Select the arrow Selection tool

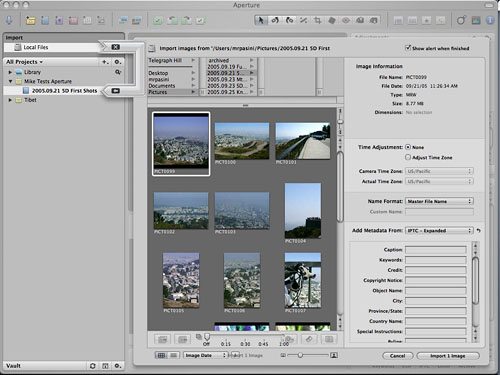pyautogui.click(x=261, y=20)
